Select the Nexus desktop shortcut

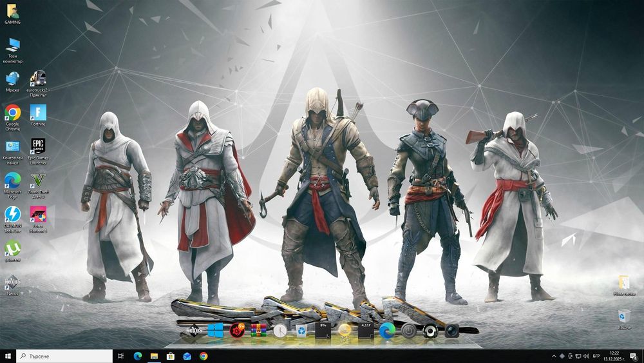[x=12, y=285]
